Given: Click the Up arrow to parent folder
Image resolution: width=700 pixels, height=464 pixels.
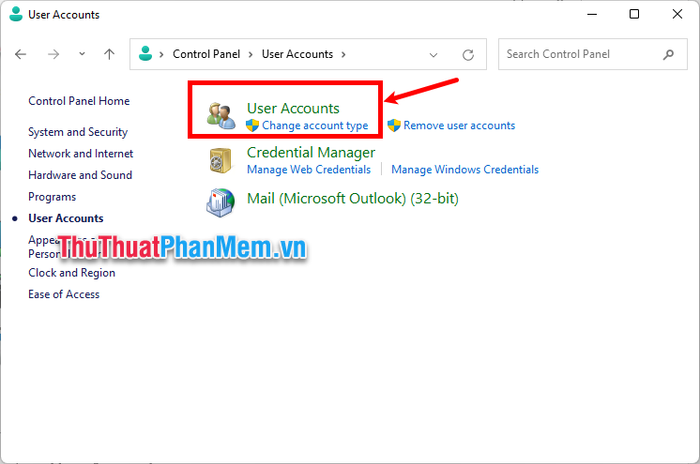Looking at the screenshot, I should click(109, 54).
